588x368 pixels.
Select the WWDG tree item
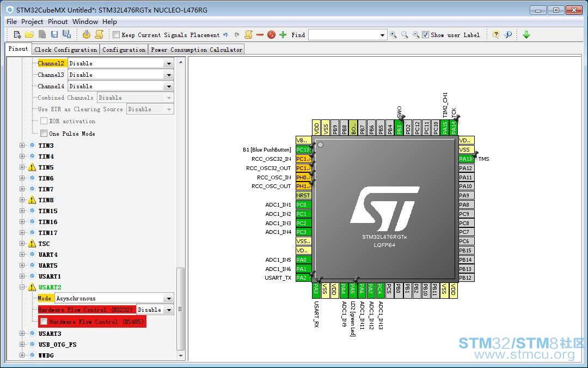pos(46,355)
